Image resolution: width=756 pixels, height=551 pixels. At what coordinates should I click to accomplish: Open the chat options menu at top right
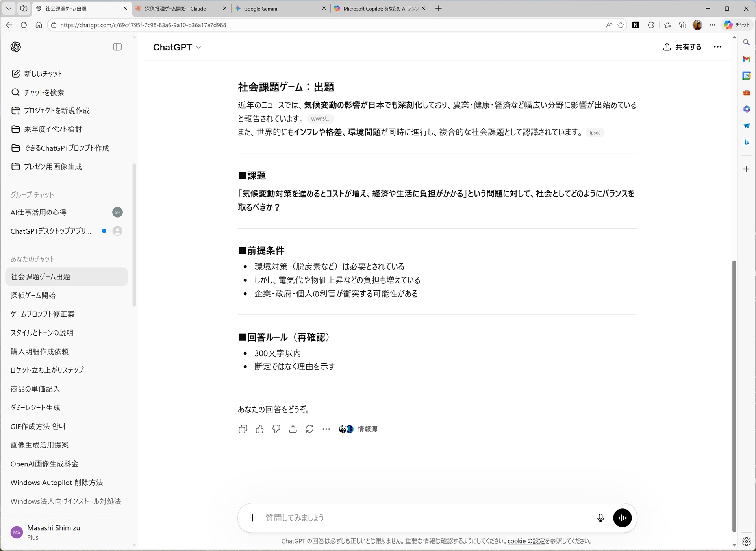tap(717, 46)
